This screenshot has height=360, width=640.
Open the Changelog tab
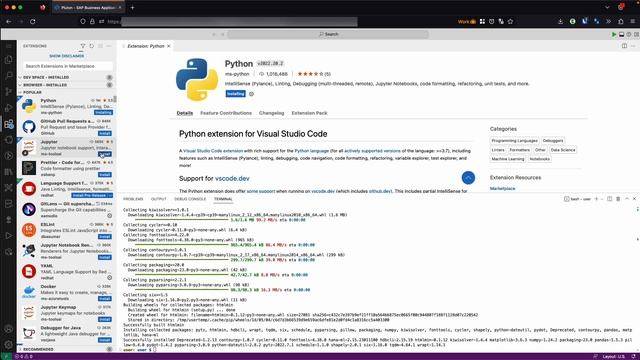(271, 113)
